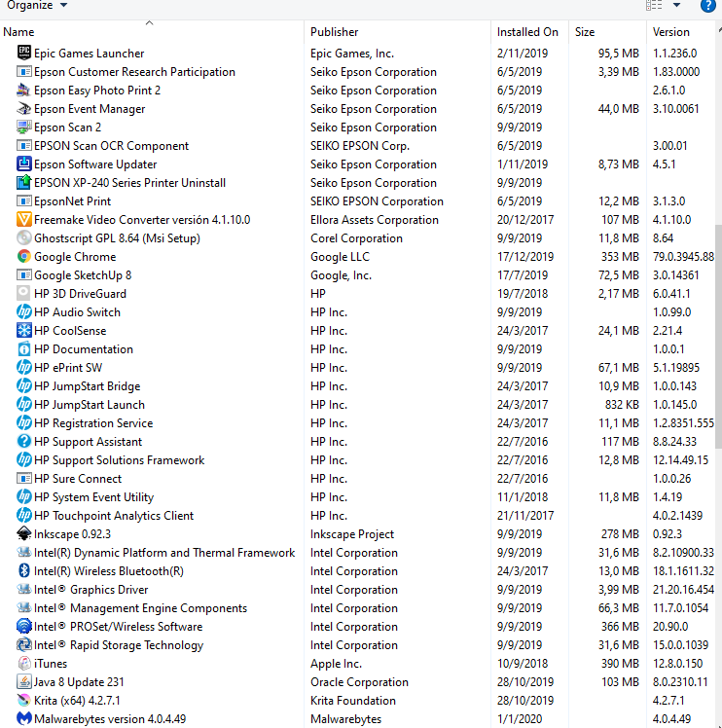
Task: Open the Help question mark button
Action: (707, 5)
